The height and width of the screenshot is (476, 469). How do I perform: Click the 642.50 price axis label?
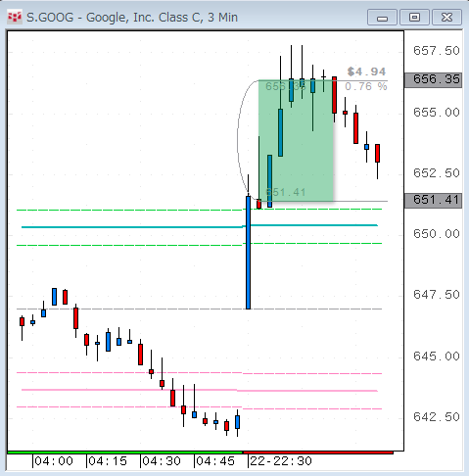437,417
